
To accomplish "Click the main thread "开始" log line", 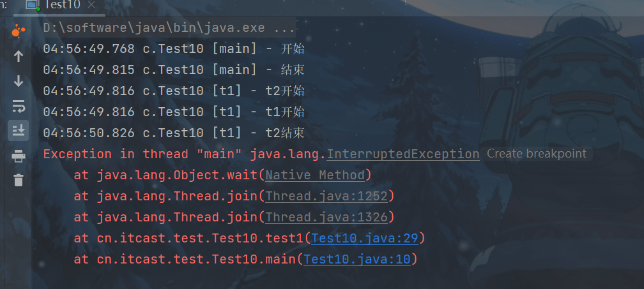I will [174, 49].
